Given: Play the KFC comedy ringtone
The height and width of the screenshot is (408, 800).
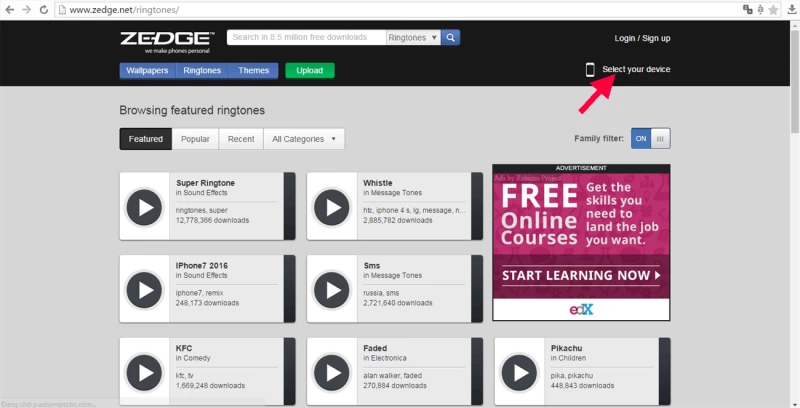Looking at the screenshot, I should 146,372.
